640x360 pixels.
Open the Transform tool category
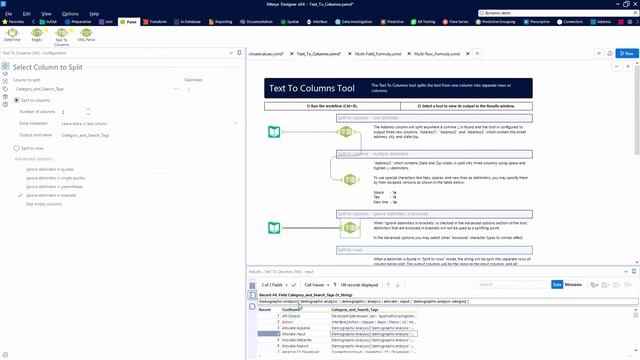pyautogui.click(x=155, y=22)
